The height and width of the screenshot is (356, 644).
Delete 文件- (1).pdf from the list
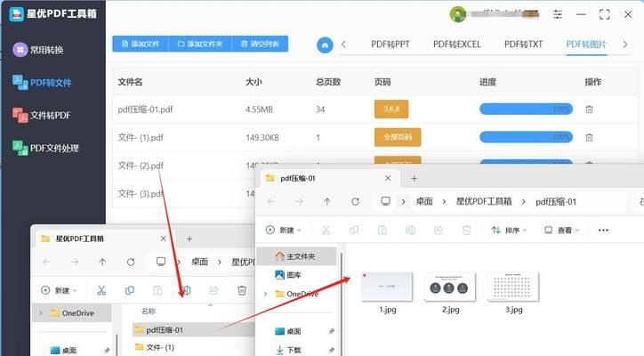589,137
